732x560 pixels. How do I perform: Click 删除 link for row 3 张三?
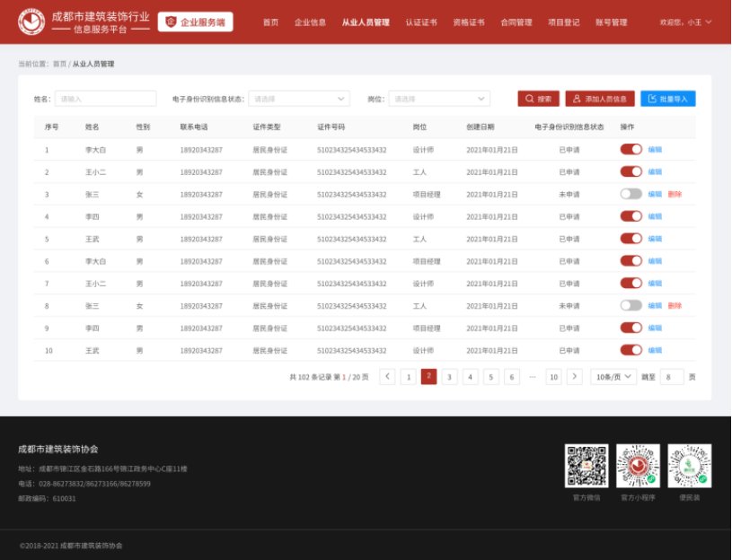click(675, 194)
